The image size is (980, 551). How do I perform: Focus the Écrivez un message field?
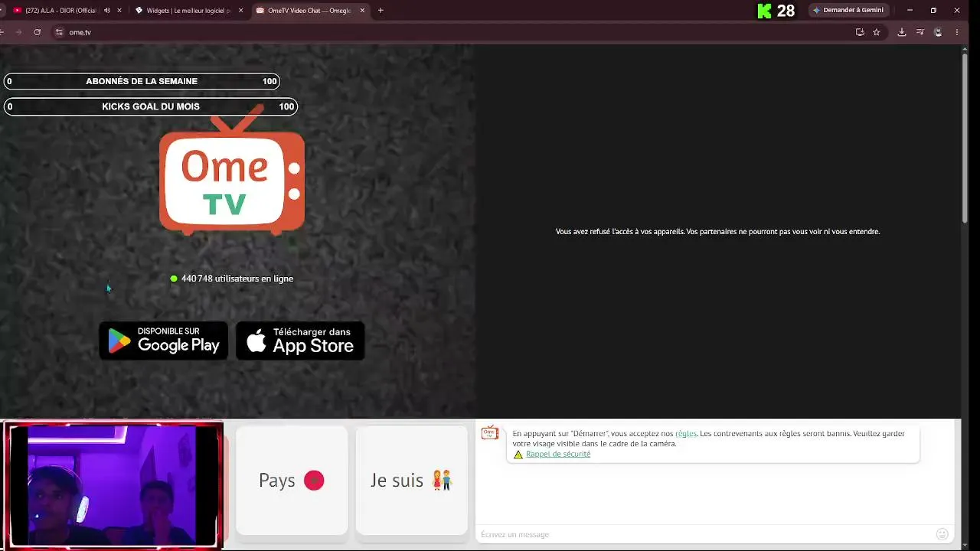click(x=704, y=534)
